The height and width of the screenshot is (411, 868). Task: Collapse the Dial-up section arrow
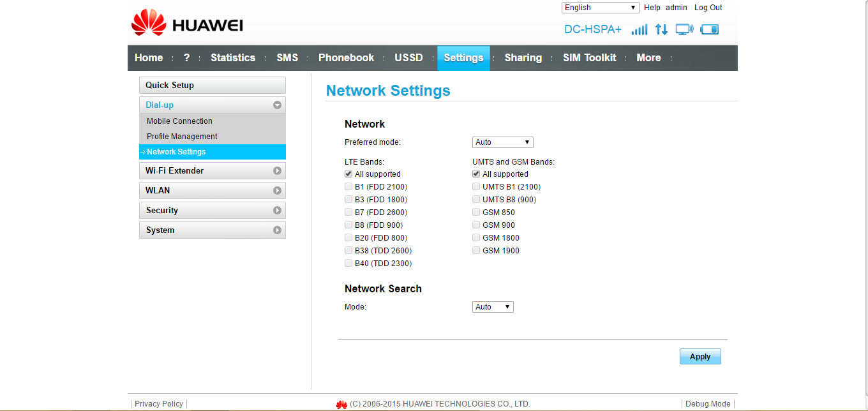pyautogui.click(x=277, y=105)
